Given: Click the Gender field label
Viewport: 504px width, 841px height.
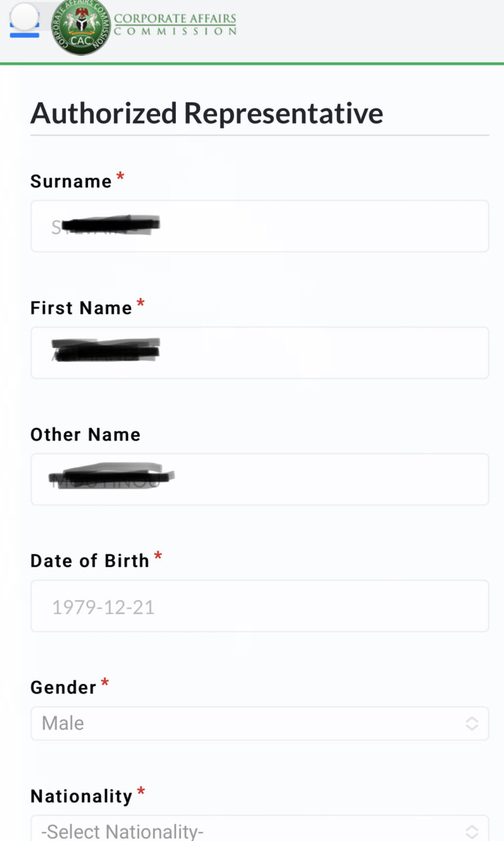Looking at the screenshot, I should (x=63, y=687).
